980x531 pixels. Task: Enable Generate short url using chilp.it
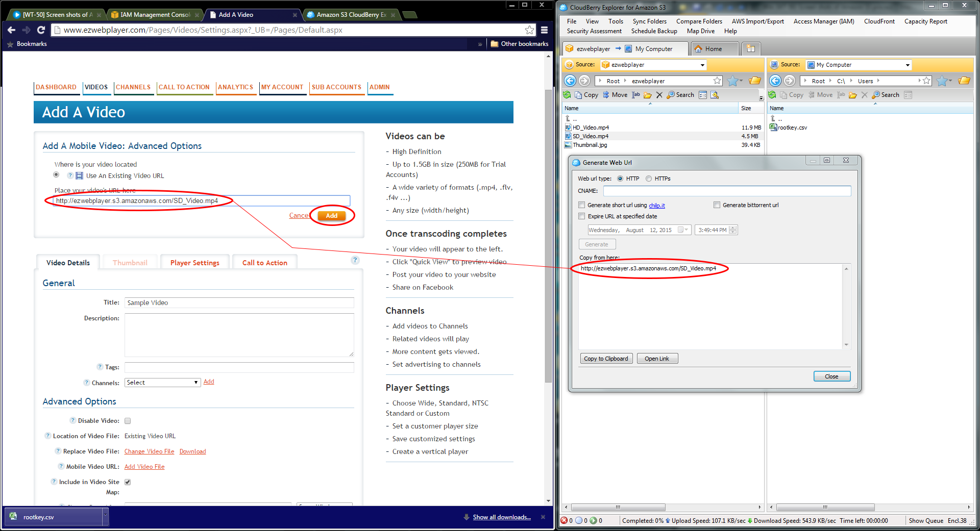(581, 205)
